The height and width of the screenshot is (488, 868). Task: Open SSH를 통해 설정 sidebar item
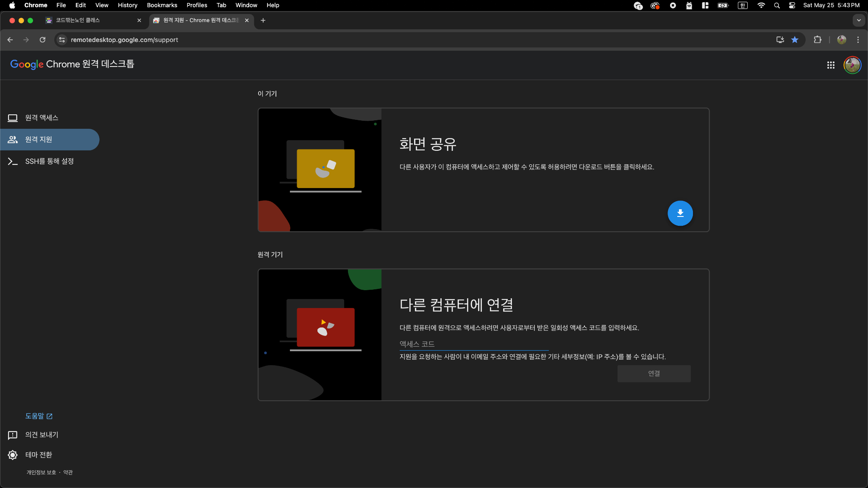tap(49, 161)
